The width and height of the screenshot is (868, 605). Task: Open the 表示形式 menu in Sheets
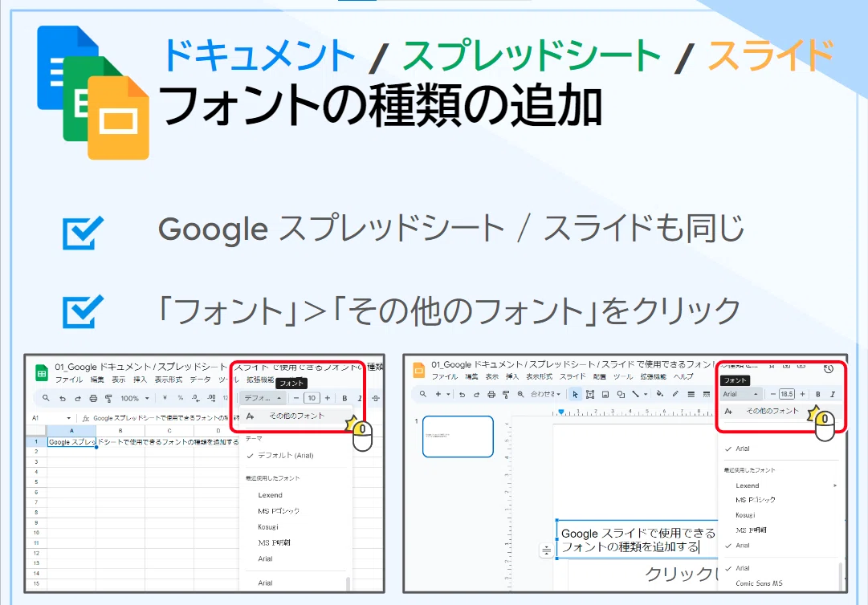[x=169, y=380]
